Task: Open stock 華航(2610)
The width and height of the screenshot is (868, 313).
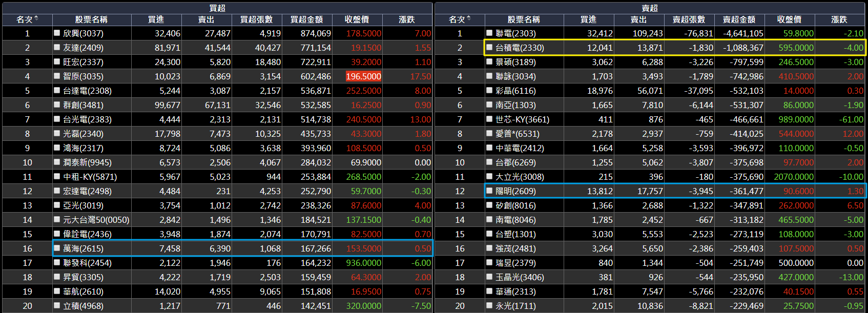Action: click(x=83, y=291)
